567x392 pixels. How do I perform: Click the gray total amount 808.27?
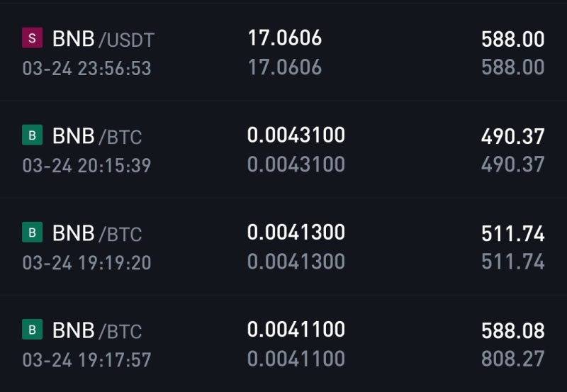[x=512, y=359]
